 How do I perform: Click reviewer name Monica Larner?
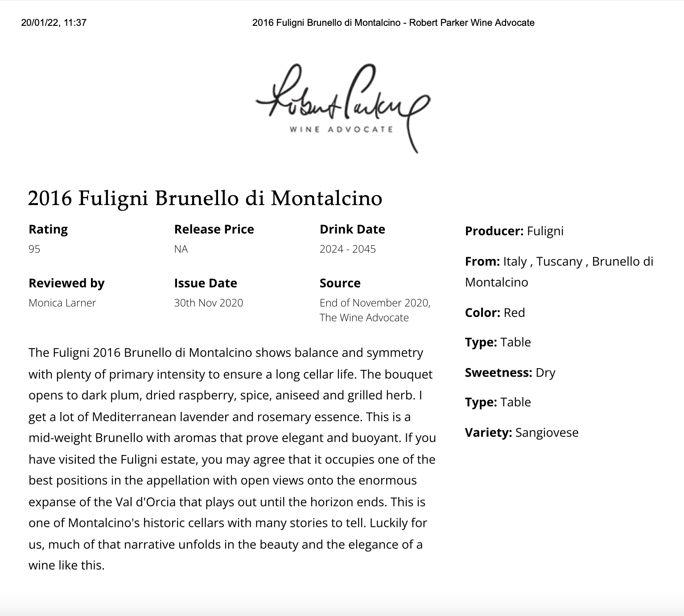(62, 303)
